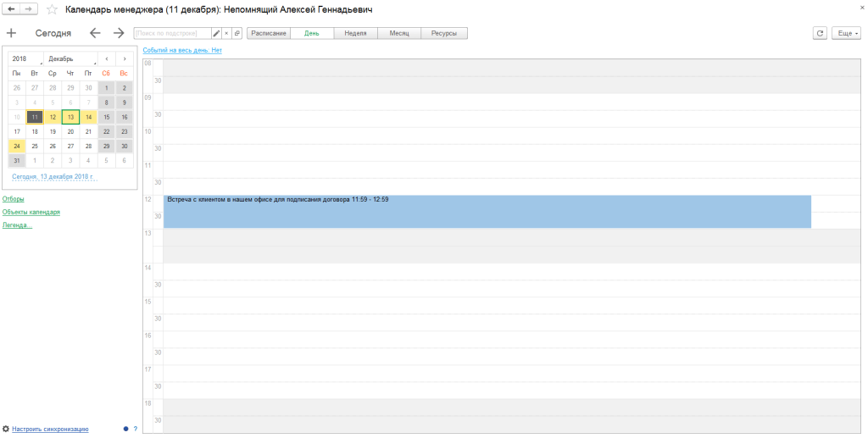868x438 pixels.
Task: Click the Настроить синхронизацию link
Action: (51, 429)
